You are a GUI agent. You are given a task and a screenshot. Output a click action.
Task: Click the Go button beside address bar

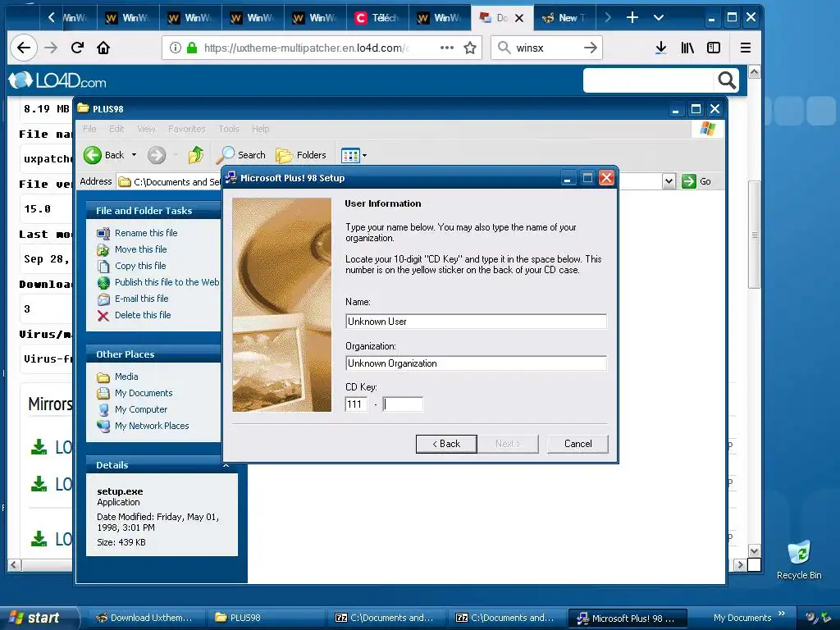(x=696, y=181)
